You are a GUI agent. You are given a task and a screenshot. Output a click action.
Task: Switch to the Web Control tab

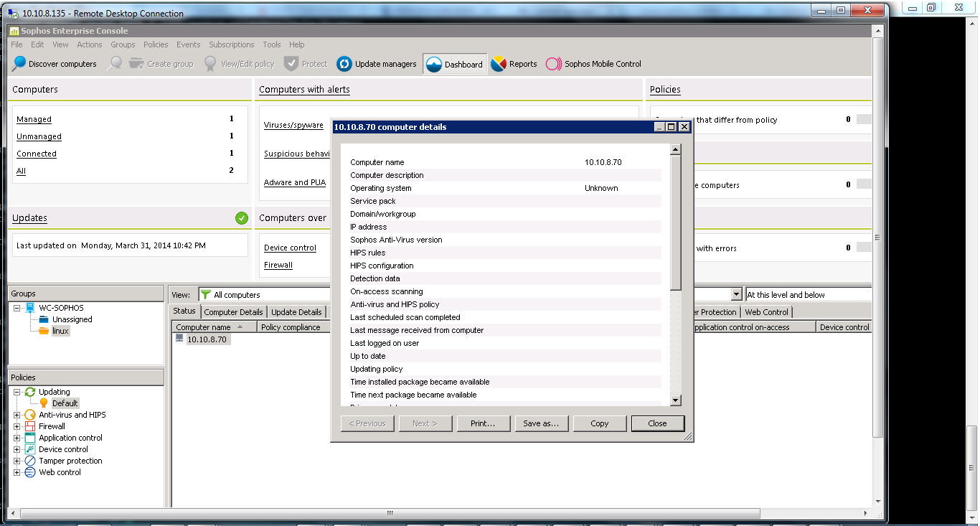[x=766, y=312]
